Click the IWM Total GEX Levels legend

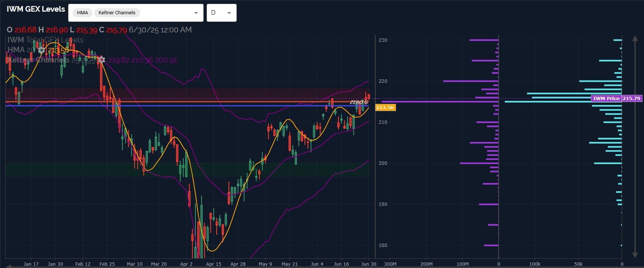pyautogui.click(x=46, y=40)
